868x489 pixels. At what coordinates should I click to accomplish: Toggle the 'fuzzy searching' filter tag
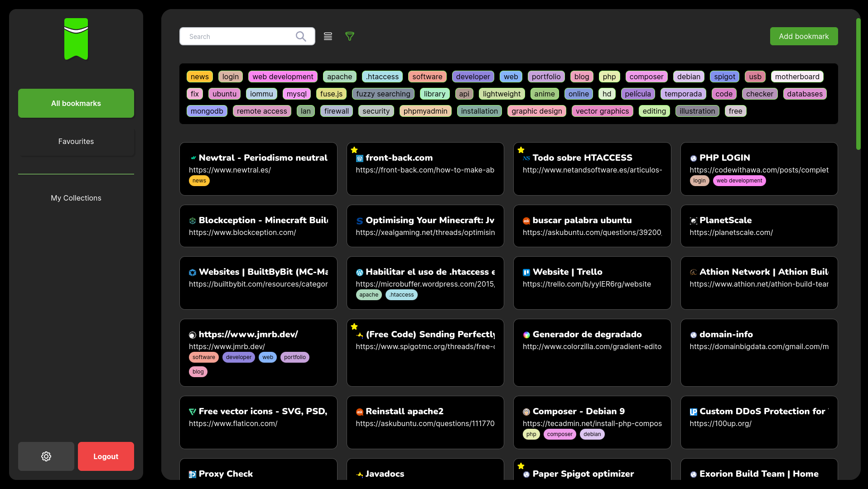pyautogui.click(x=383, y=94)
